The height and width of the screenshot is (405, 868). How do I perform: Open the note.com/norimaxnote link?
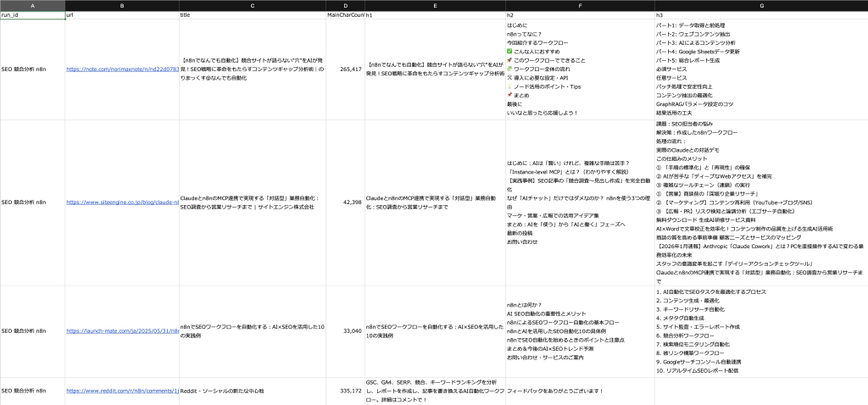pyautogui.click(x=122, y=69)
